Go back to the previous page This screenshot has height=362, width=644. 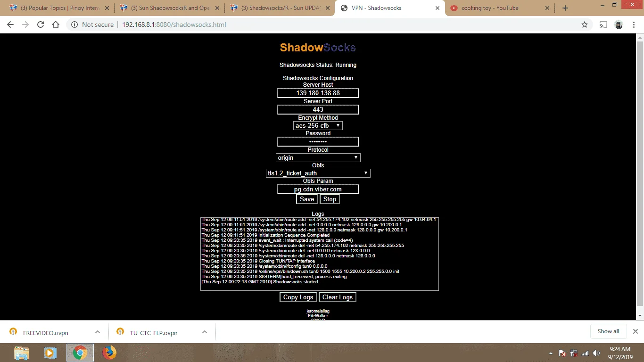10,25
